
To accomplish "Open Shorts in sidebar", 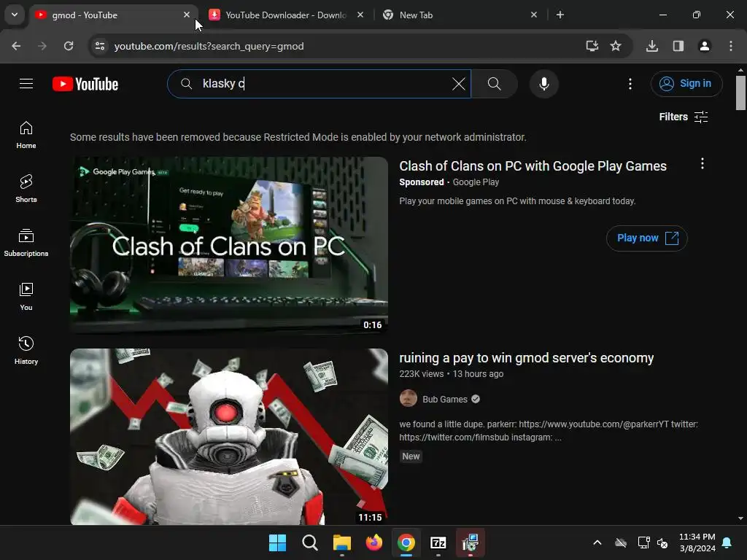I will (x=26, y=189).
